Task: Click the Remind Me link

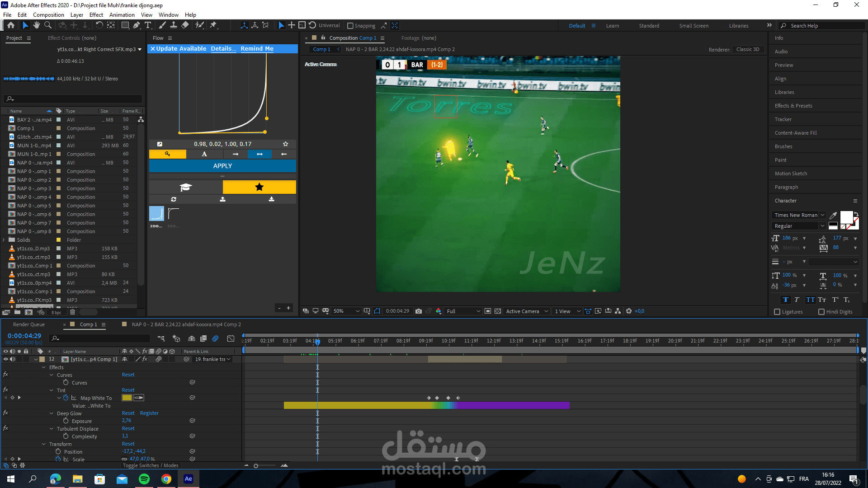Action: [x=257, y=48]
